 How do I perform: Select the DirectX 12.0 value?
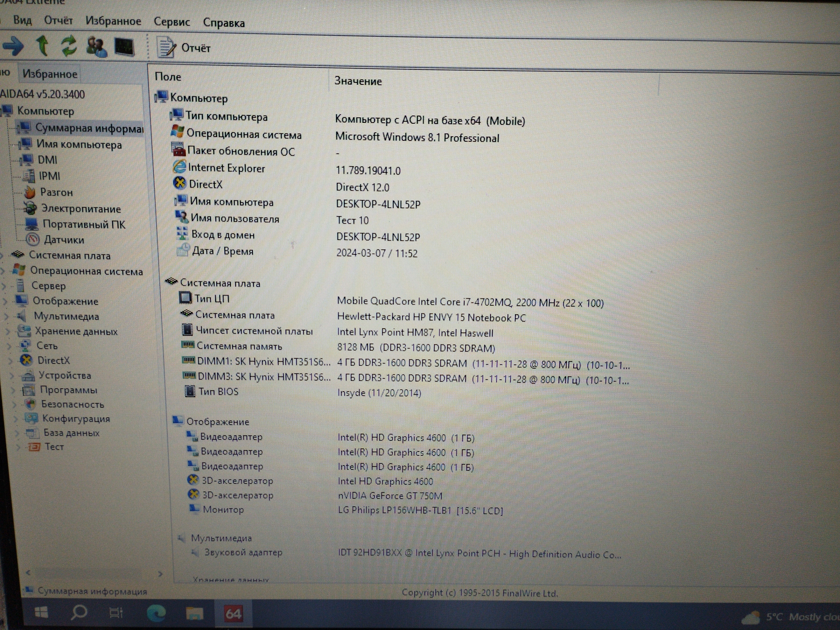tap(362, 187)
